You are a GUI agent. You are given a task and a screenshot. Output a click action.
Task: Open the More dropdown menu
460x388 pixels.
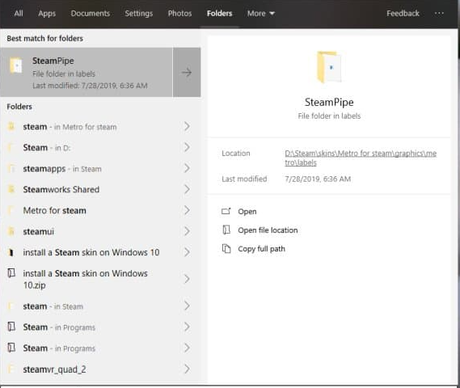[x=261, y=13]
